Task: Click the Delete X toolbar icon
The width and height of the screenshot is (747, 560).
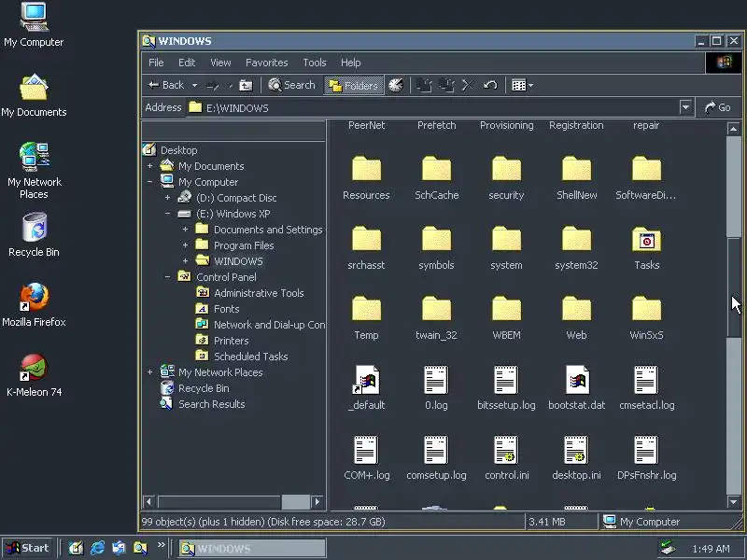Action: [x=468, y=85]
